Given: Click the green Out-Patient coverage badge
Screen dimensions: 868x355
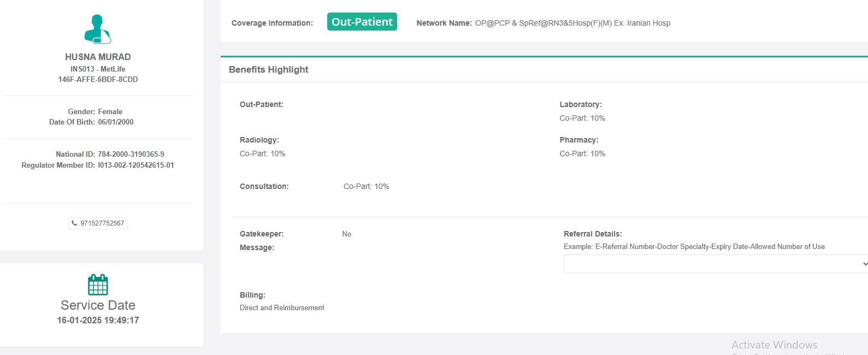Looking at the screenshot, I should [x=362, y=22].
